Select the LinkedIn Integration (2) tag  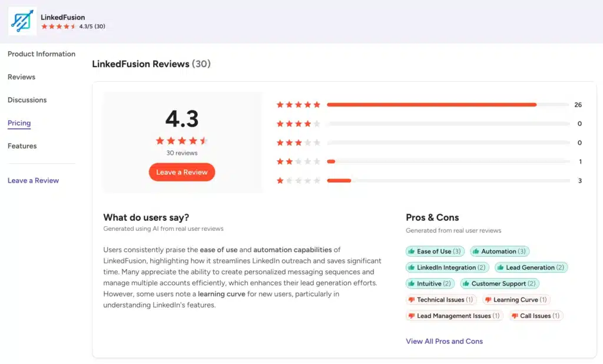tap(448, 267)
